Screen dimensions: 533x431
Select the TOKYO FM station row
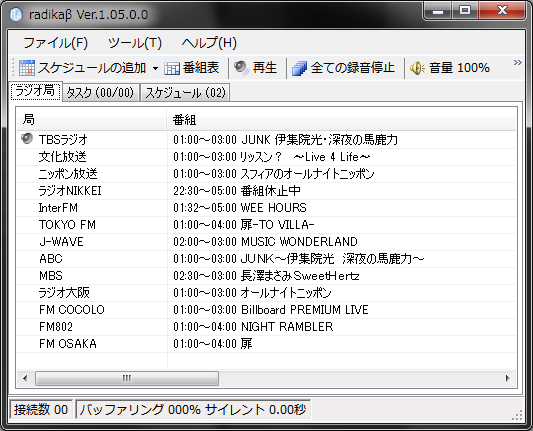266,225
